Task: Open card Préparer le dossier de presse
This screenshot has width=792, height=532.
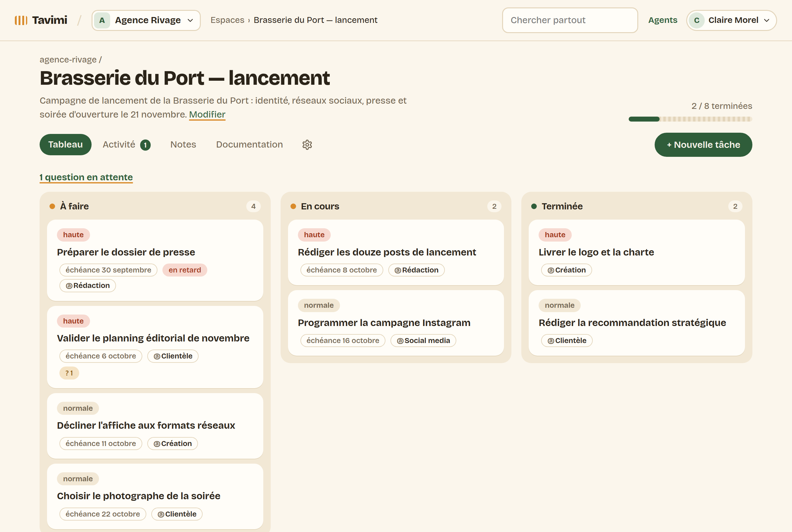Action: click(155, 260)
